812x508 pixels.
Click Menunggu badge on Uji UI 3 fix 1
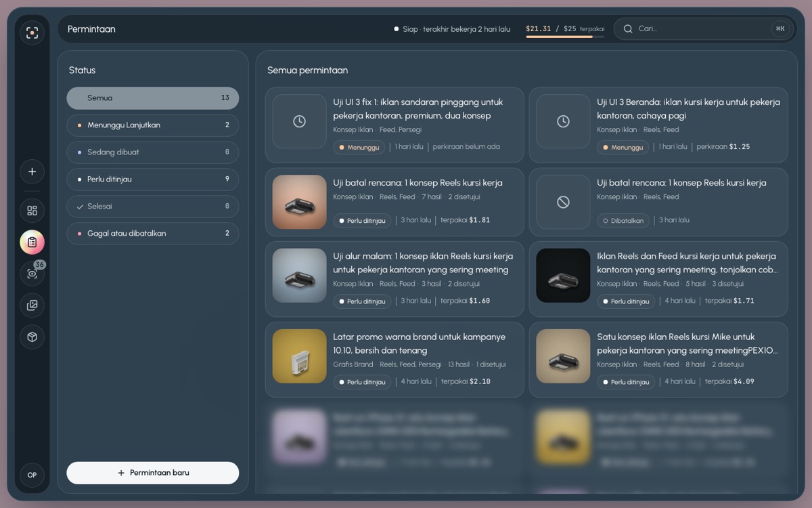coord(359,147)
